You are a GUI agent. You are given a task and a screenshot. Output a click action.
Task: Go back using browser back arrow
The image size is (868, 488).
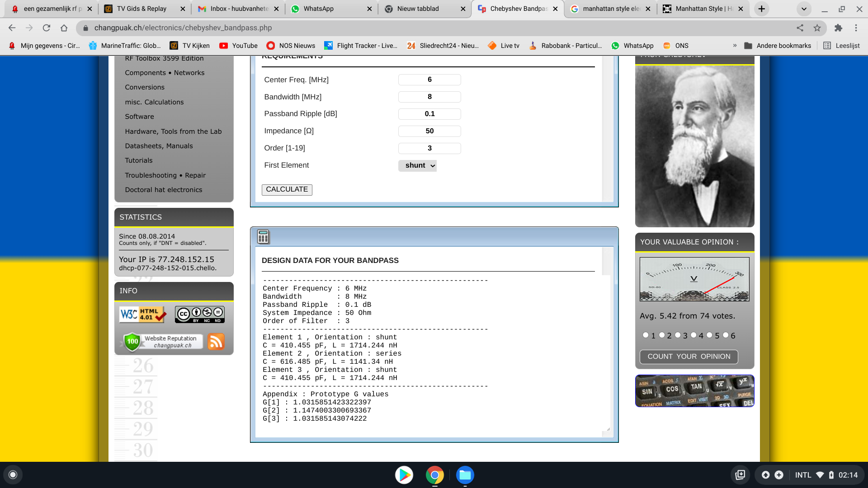pyautogui.click(x=12, y=28)
